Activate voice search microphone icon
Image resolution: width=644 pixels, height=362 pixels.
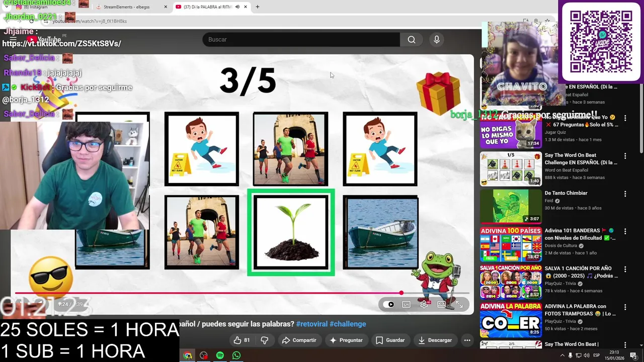point(437,40)
